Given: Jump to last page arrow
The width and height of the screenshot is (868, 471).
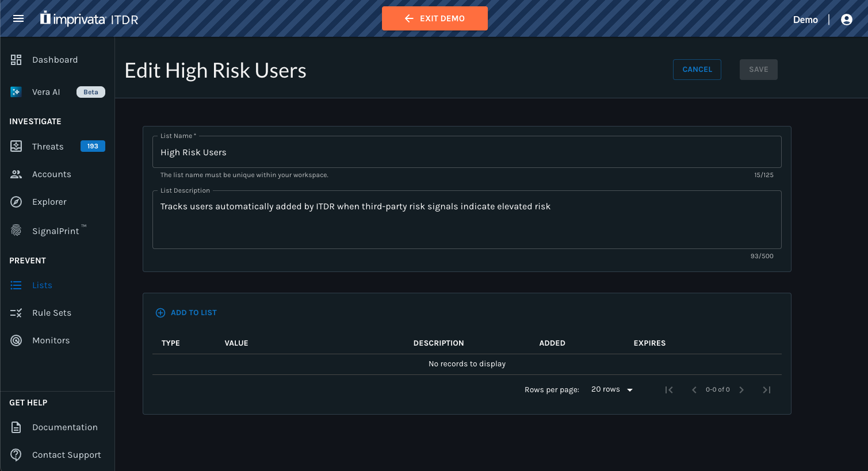Looking at the screenshot, I should 766,390.
